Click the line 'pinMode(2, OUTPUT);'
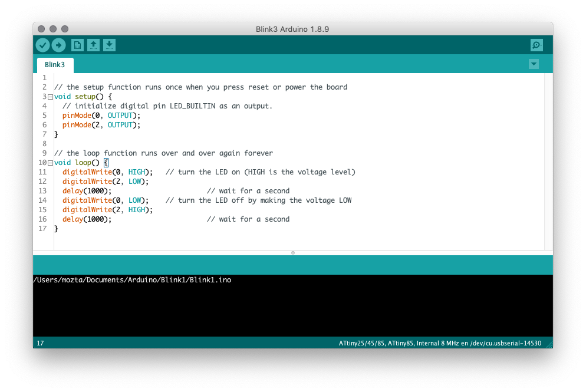Viewport: 586px width, 392px height. point(101,125)
